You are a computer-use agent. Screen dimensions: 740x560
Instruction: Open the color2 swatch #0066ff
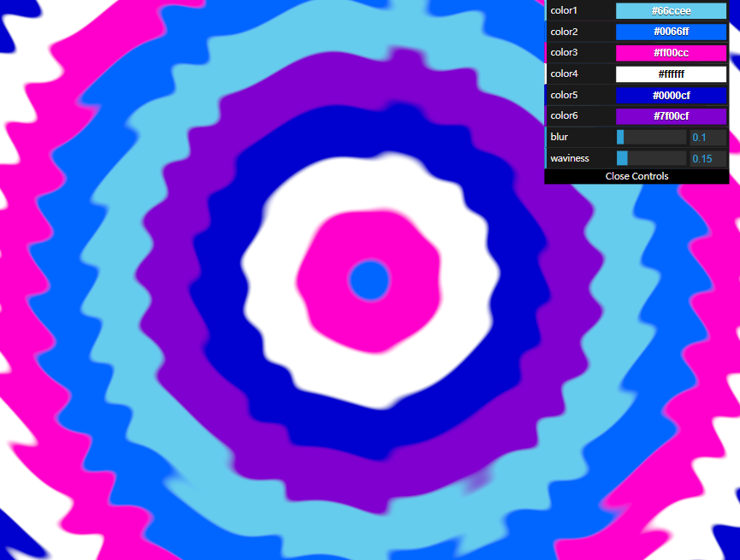point(671,32)
